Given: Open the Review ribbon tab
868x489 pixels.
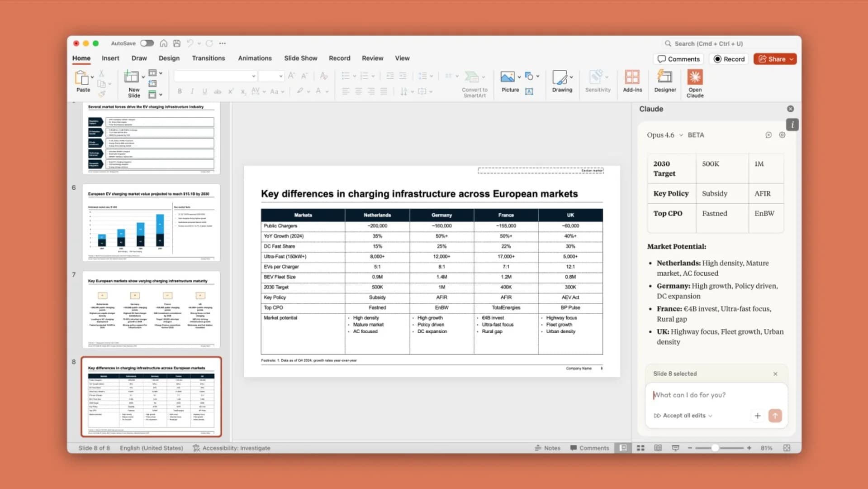Looking at the screenshot, I should 372,58.
